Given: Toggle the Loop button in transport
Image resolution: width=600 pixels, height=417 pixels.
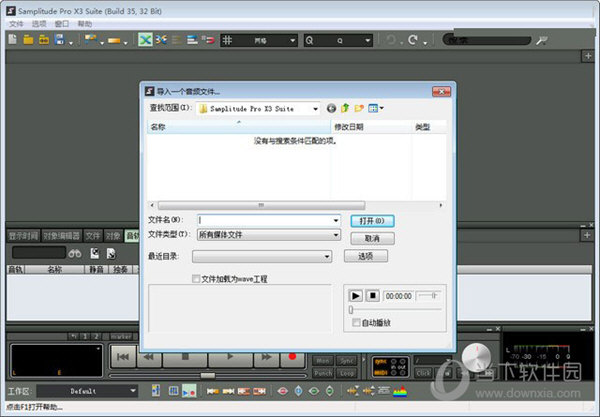Looking at the screenshot, I should click(346, 372).
